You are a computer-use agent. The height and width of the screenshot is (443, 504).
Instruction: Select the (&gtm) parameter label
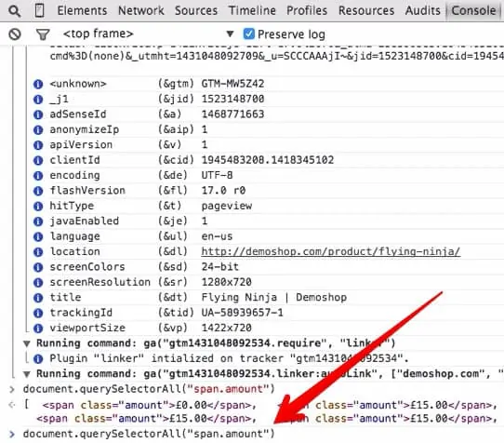coord(176,84)
